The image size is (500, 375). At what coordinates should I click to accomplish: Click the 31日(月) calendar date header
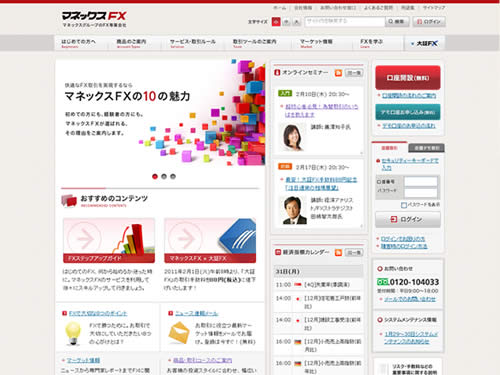pyautogui.click(x=319, y=271)
